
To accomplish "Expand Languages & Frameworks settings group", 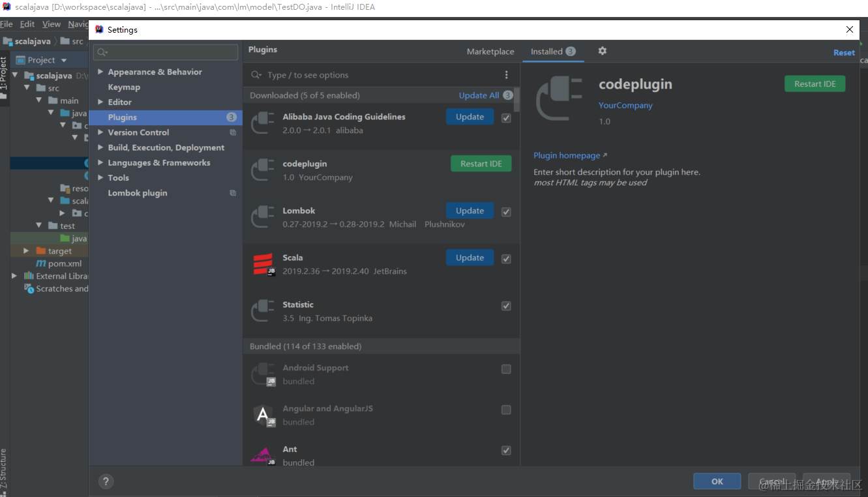I will point(100,162).
